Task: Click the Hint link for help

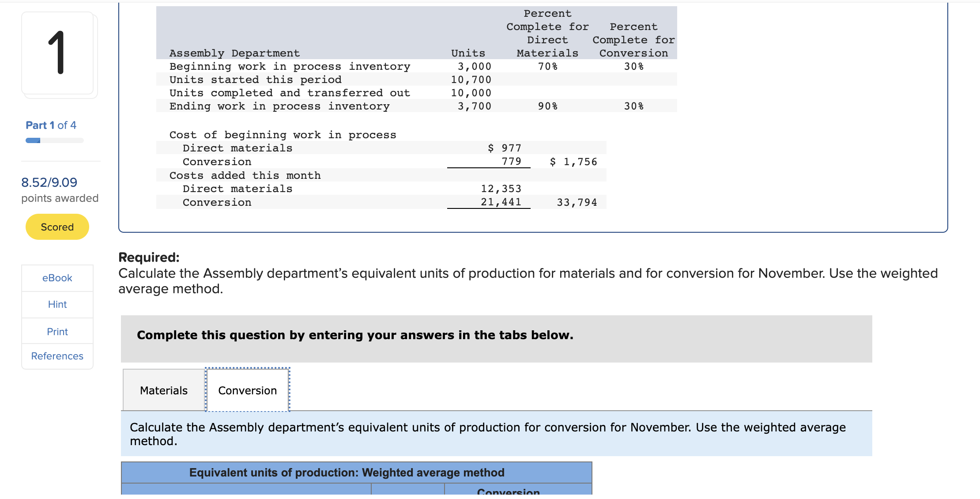Action: click(57, 304)
